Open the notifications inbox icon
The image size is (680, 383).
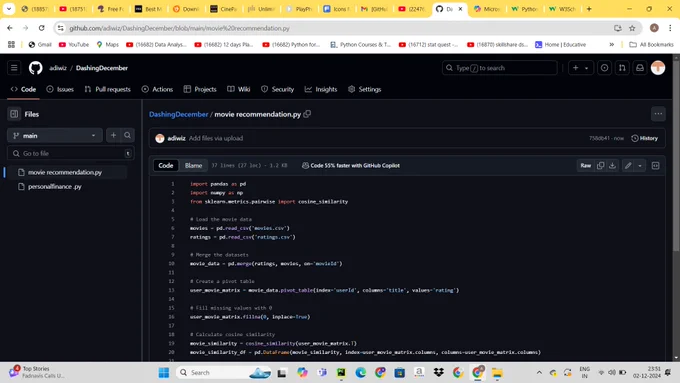pos(640,68)
